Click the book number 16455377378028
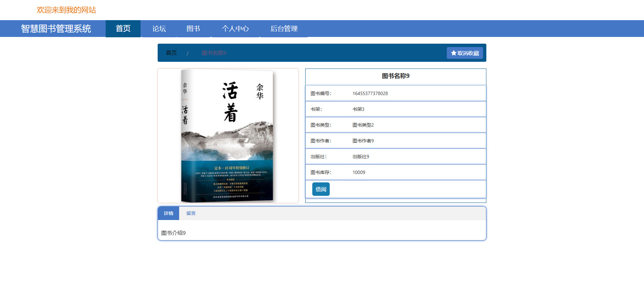This screenshot has height=306, width=644. point(370,93)
